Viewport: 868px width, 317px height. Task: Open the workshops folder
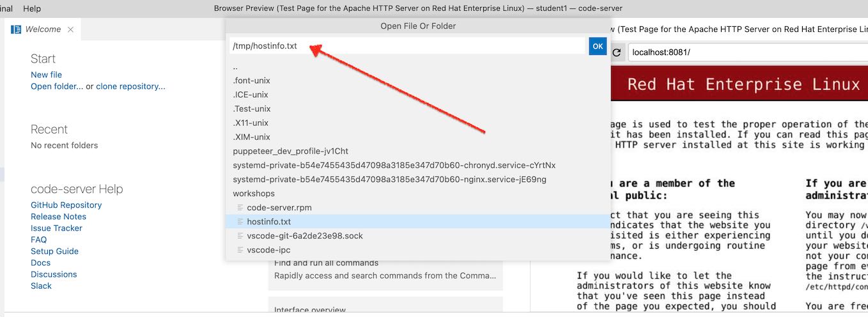(x=254, y=194)
